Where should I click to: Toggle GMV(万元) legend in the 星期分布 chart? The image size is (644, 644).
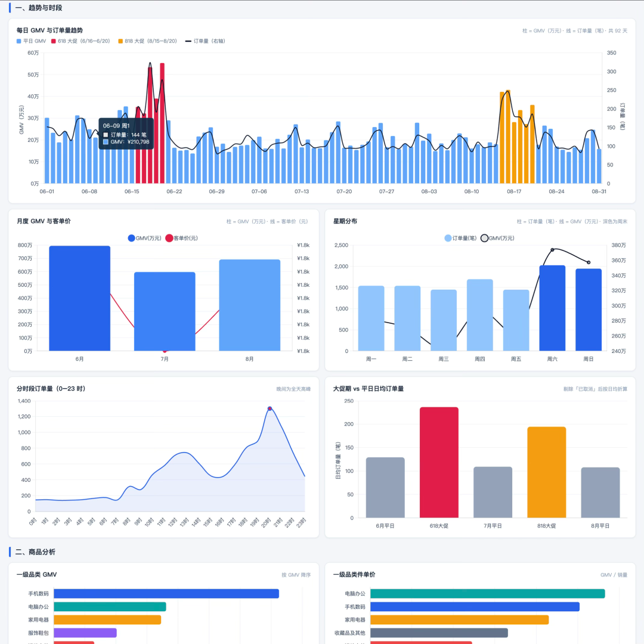(x=497, y=238)
